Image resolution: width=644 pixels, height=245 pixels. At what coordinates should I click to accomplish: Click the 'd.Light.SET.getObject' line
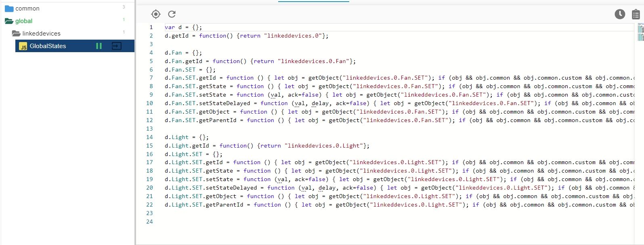pyautogui.click(x=399, y=196)
